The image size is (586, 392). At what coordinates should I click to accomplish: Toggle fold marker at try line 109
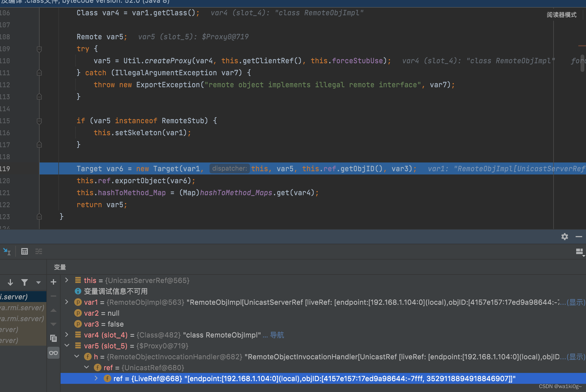(39, 49)
